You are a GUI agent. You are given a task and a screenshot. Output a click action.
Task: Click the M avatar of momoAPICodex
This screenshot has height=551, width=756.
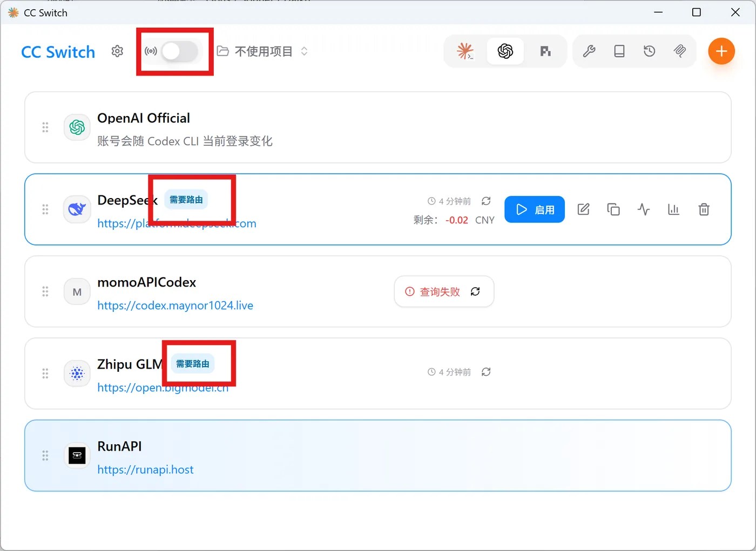click(x=77, y=291)
